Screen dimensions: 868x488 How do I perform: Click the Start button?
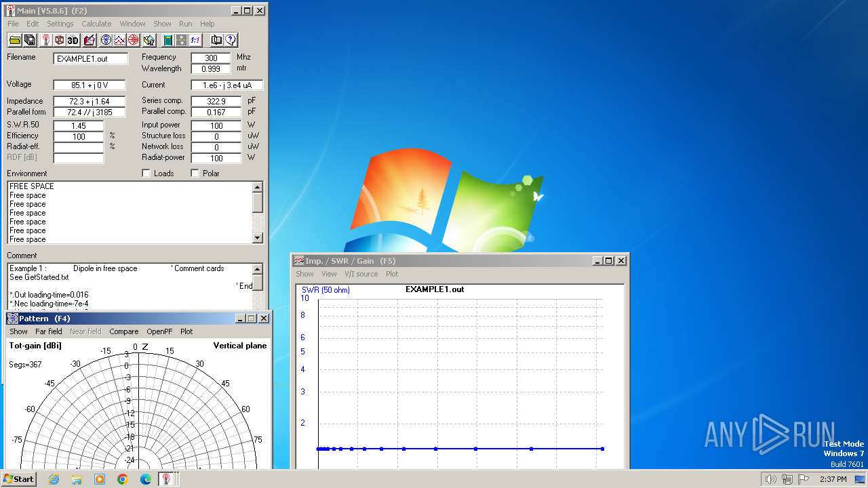click(x=19, y=479)
